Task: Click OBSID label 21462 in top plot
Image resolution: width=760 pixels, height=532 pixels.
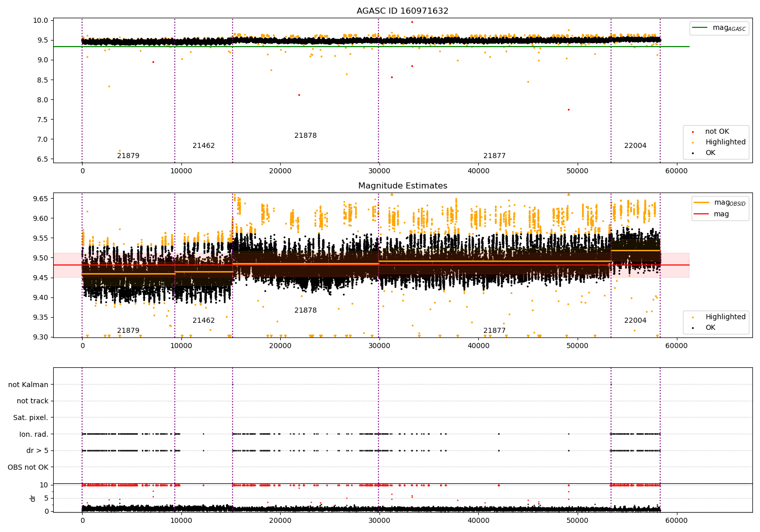Action: pos(204,146)
